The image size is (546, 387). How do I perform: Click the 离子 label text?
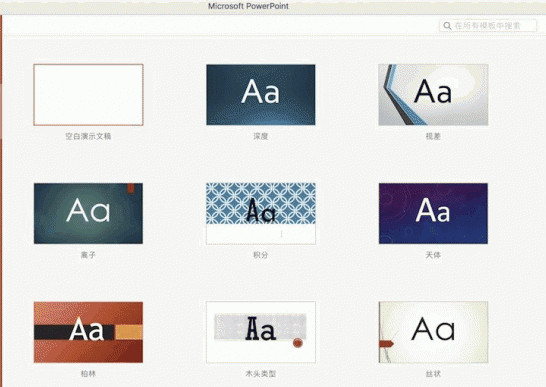tap(88, 255)
